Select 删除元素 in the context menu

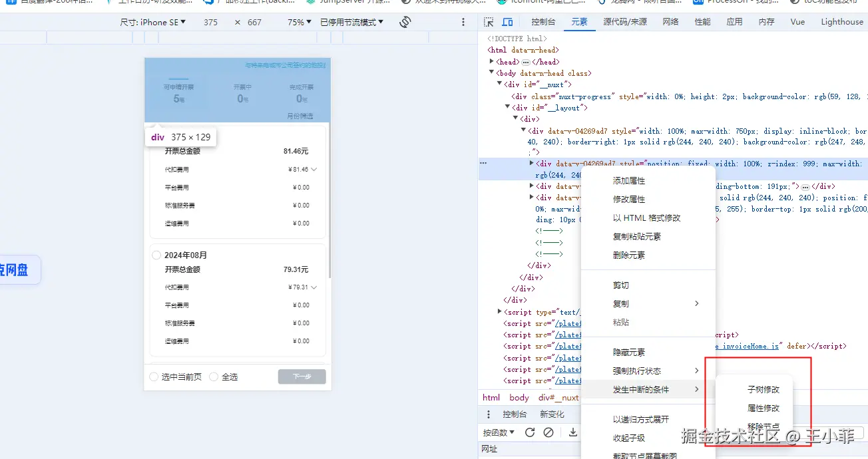628,255
